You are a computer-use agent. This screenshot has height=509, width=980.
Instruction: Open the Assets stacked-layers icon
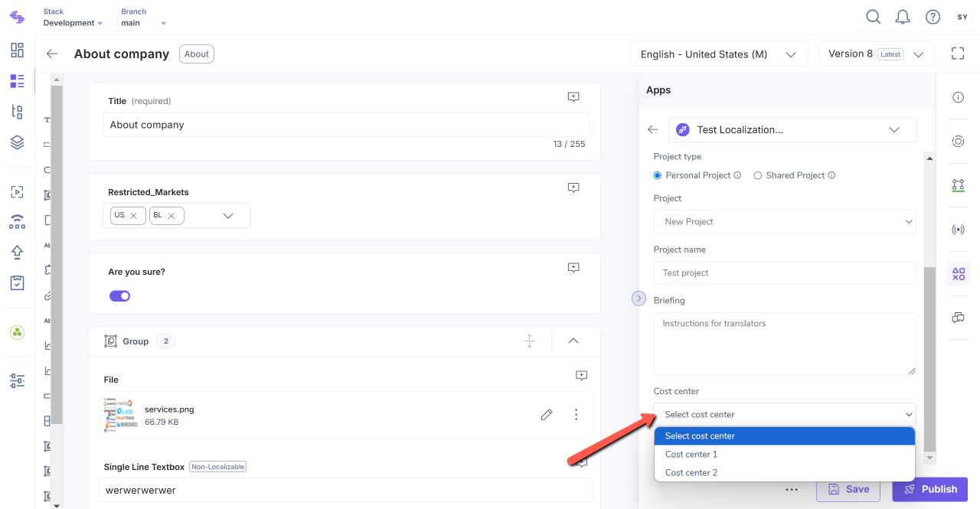(17, 142)
